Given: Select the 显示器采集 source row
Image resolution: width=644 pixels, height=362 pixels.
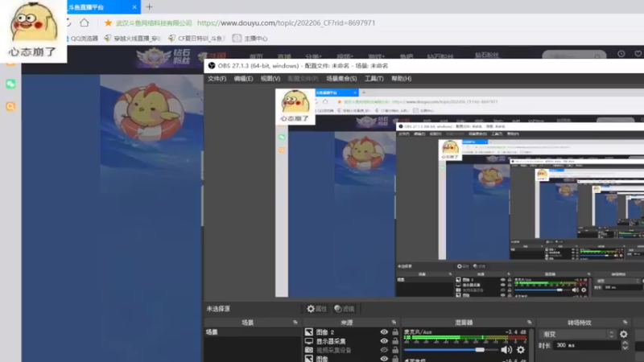Looking at the screenshot, I should point(351,340).
